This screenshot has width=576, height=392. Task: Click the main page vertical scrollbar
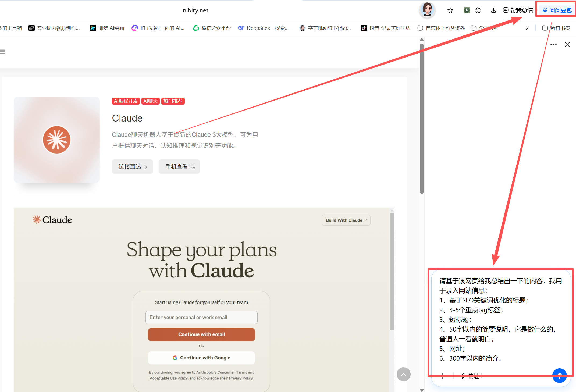[x=422, y=118]
